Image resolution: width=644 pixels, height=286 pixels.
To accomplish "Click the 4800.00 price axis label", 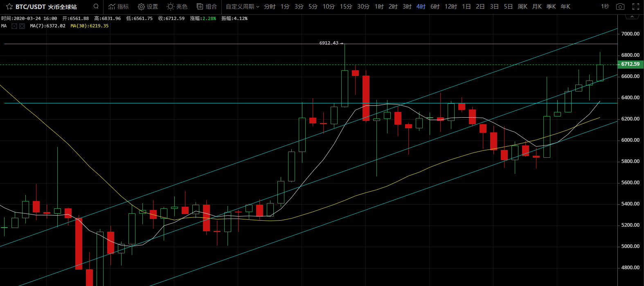I will coord(630,268).
